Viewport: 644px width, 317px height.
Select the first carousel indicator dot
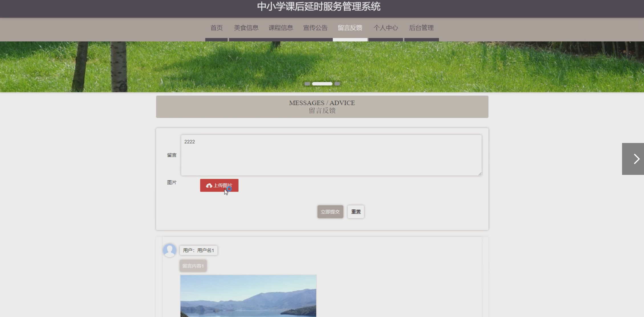(307, 84)
